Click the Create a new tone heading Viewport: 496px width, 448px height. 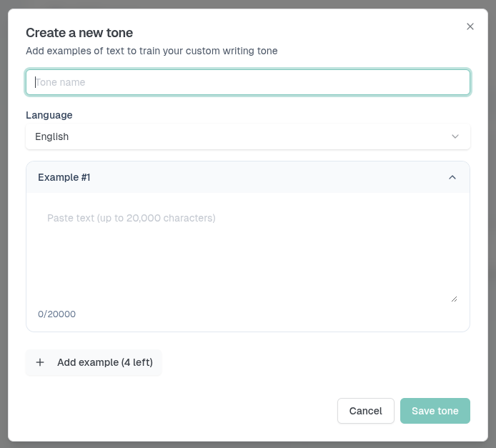79,33
